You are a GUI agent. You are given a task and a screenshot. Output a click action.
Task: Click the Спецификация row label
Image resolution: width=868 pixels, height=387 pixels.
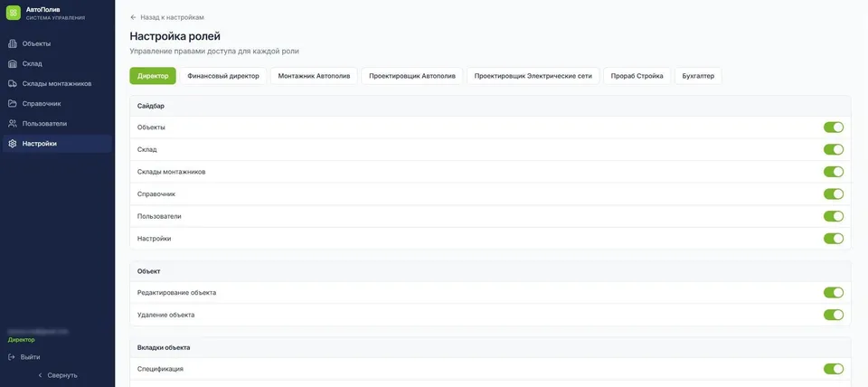(x=161, y=369)
